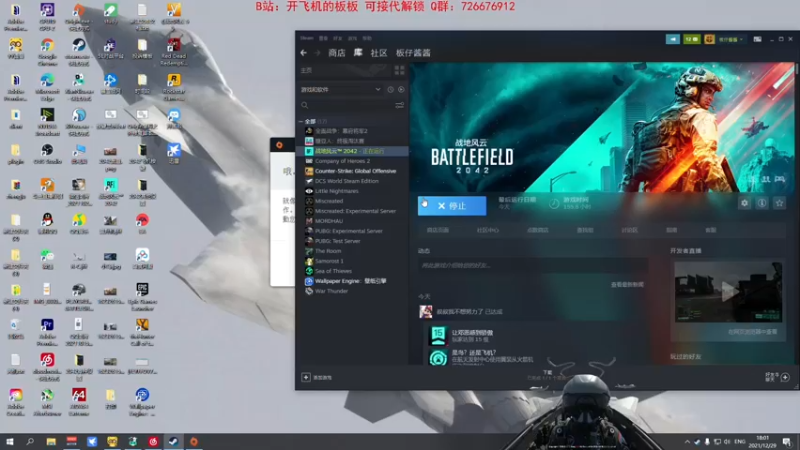The image size is (800, 450).
Task: Go back with the Steam back arrow
Action: [x=304, y=53]
